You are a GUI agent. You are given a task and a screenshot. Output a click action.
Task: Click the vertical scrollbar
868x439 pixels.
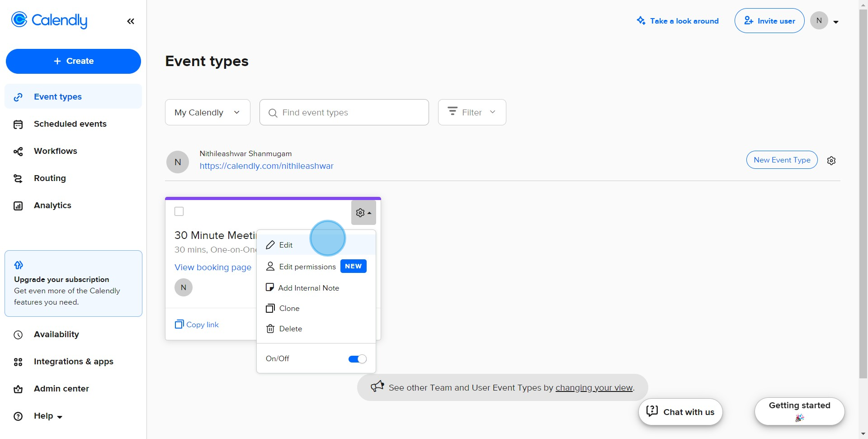coord(863,195)
